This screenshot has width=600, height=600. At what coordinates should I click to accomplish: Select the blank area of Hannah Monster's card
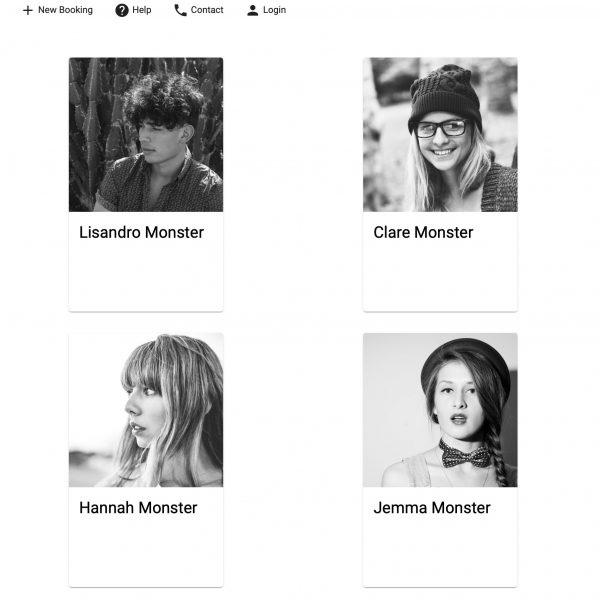[x=146, y=554]
